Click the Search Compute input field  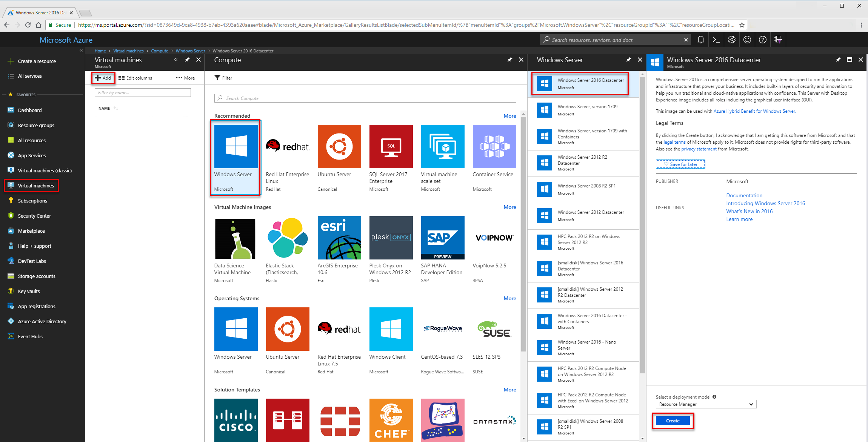click(x=367, y=98)
